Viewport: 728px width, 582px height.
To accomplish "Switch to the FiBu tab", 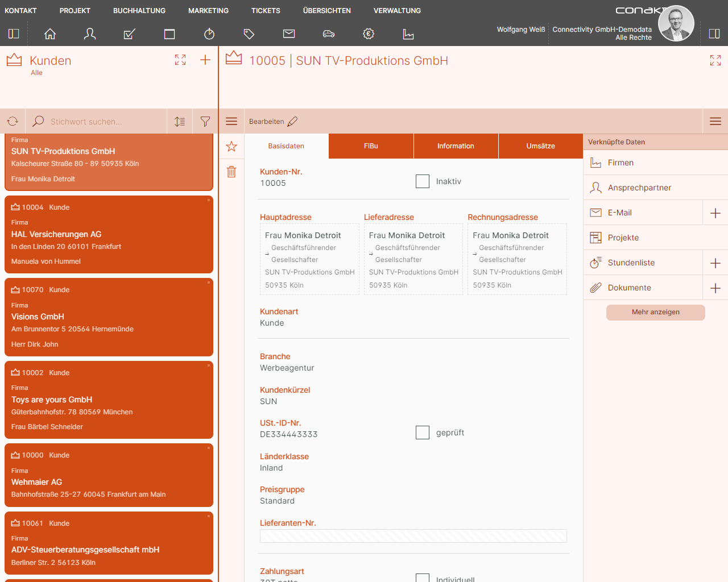I will click(371, 146).
